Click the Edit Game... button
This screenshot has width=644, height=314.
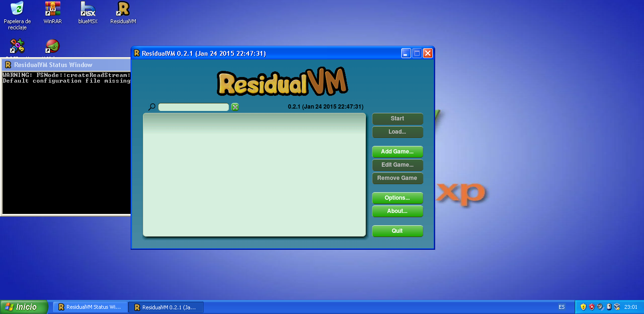[397, 165]
